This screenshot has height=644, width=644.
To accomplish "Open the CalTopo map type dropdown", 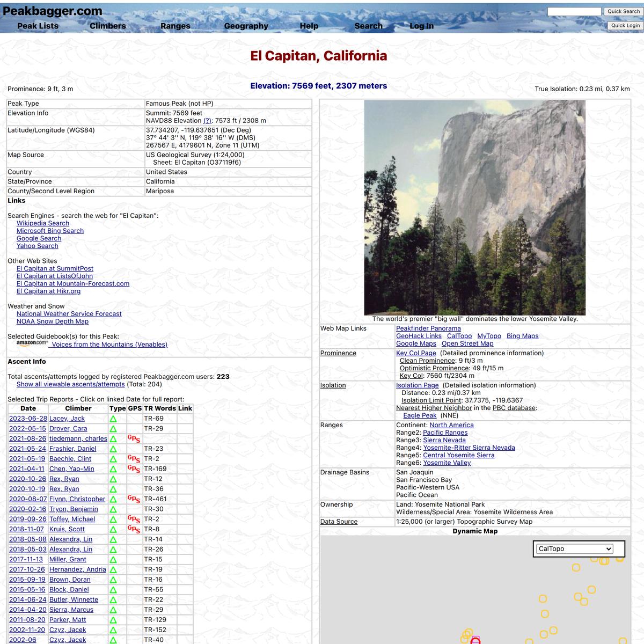I will [575, 549].
